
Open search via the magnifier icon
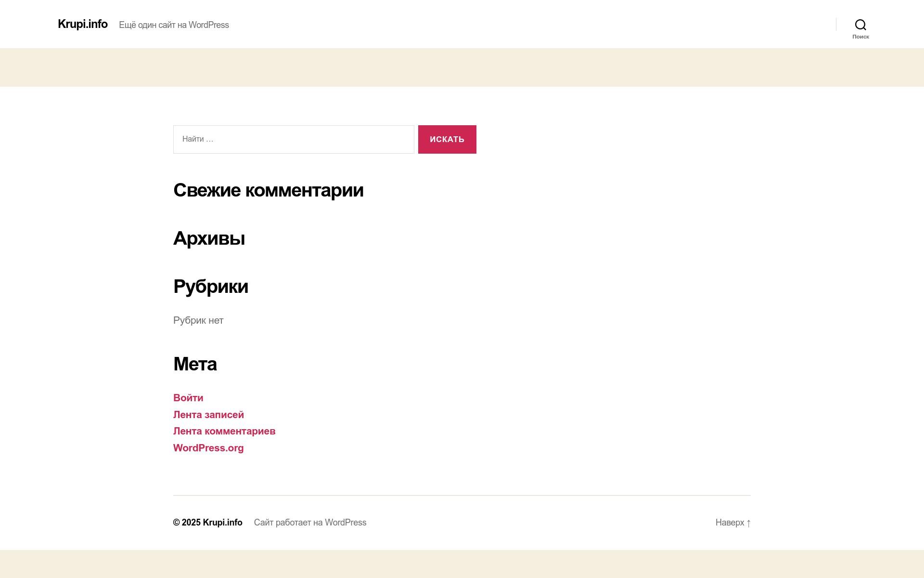[x=860, y=25]
